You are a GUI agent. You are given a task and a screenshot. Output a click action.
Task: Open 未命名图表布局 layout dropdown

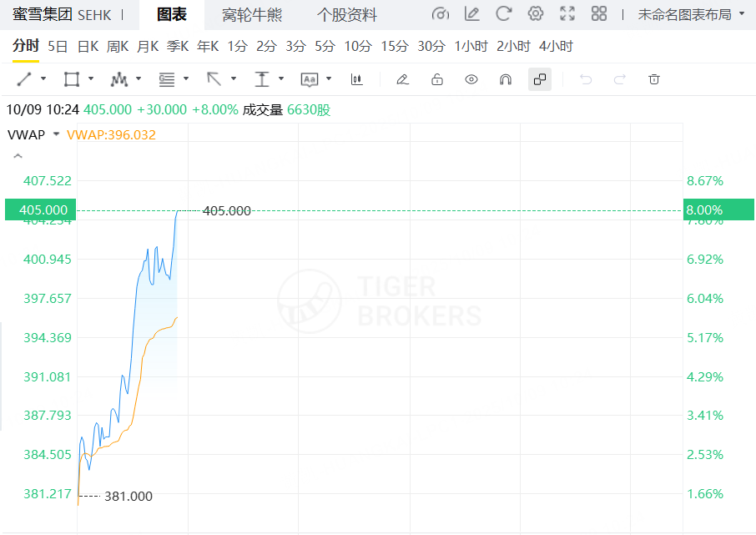691,14
